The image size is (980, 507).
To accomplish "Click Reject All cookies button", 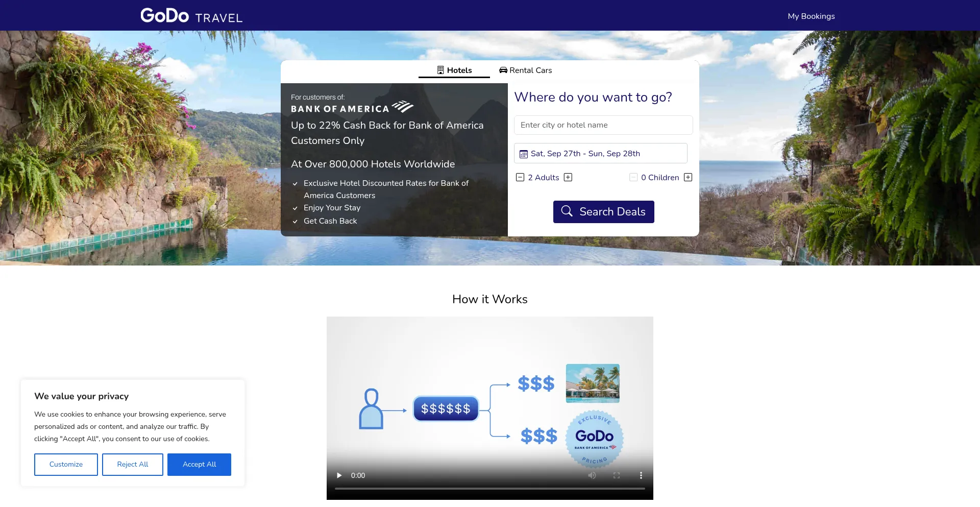I will 133,465.
